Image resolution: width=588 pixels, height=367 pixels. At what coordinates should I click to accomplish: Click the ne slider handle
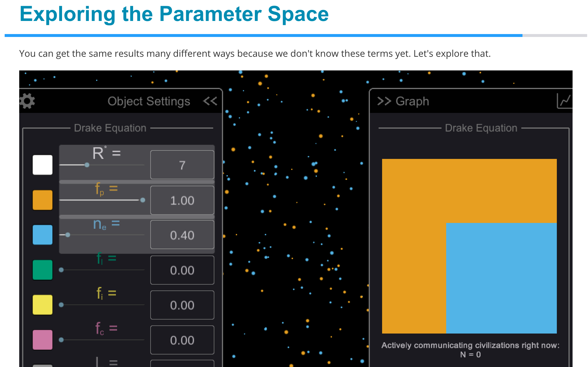click(68, 235)
